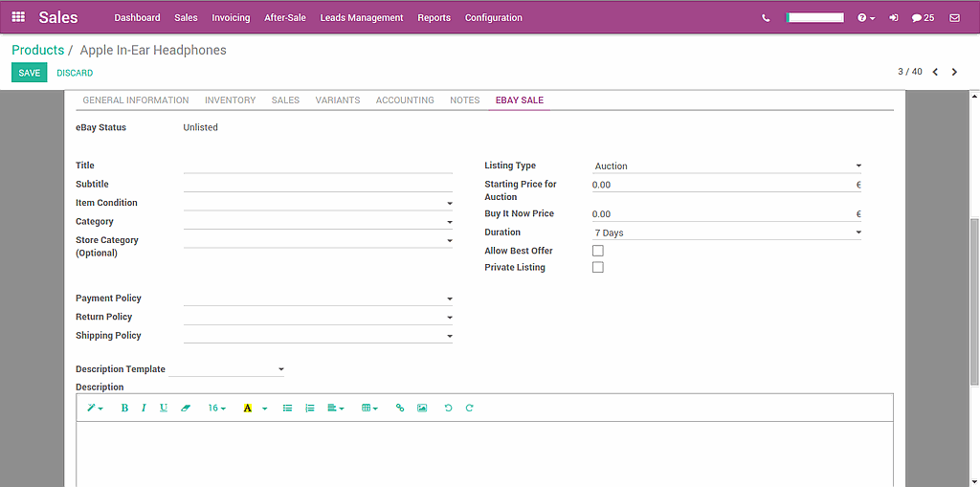The height and width of the screenshot is (487, 980).
Task: Insert an image in description
Action: click(422, 408)
